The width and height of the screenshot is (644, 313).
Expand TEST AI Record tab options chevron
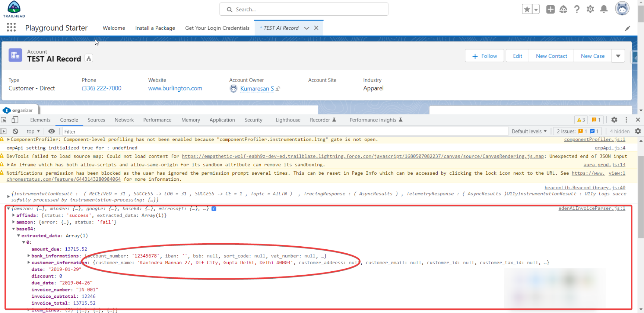pyautogui.click(x=307, y=28)
